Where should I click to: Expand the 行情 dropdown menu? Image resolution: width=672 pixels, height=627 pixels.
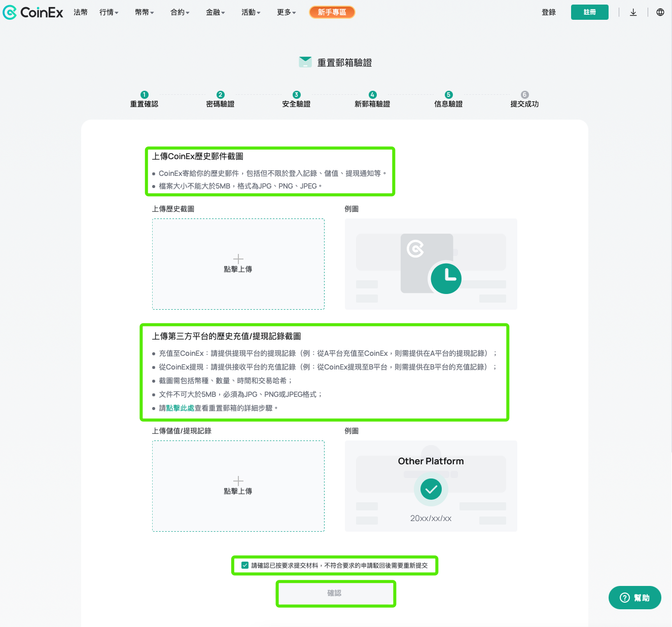pyautogui.click(x=109, y=12)
